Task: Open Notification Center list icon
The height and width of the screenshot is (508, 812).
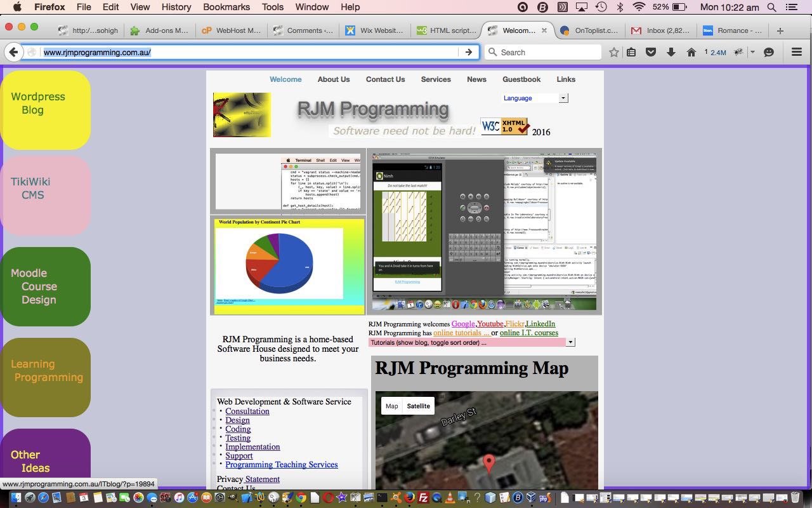Action: click(792, 7)
